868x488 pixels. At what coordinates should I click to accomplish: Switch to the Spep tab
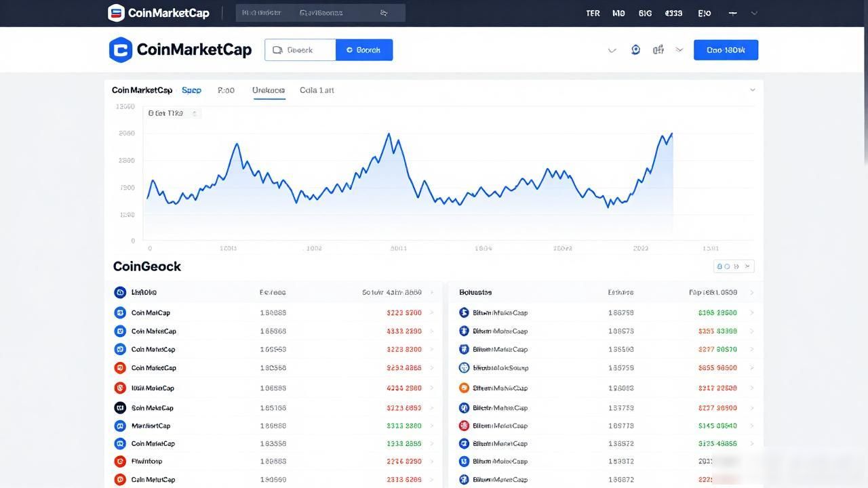point(191,90)
